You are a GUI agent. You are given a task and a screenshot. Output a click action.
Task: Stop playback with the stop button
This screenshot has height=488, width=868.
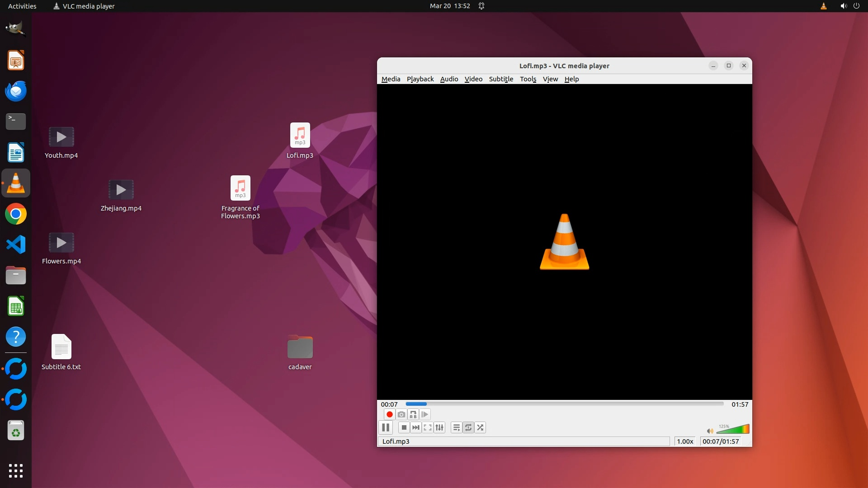point(404,427)
